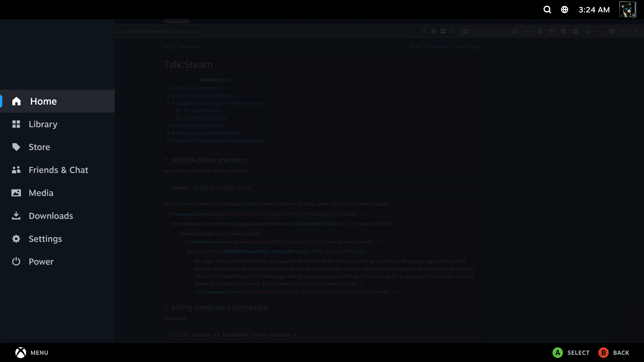Click the uBlock Origin extension icon
The height and width of the screenshot is (362, 644).
pyautogui.click(x=600, y=31)
